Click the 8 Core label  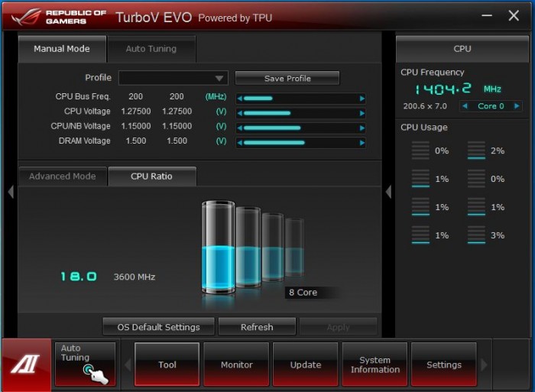point(303,293)
